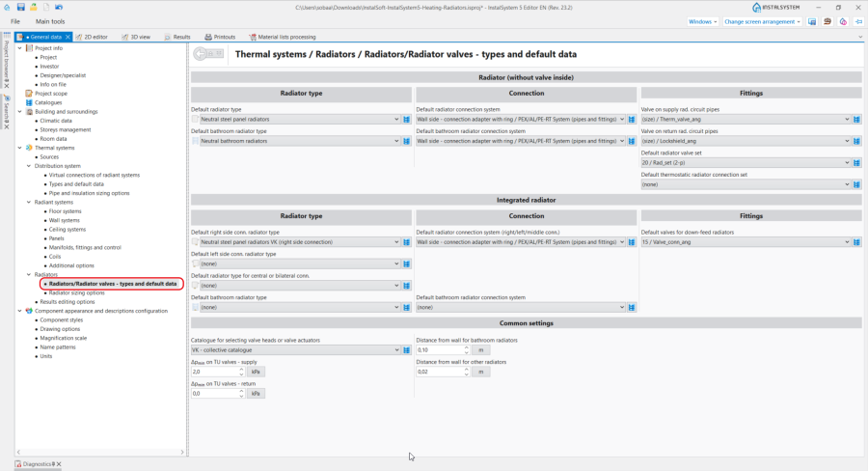Select Units tree item
This screenshot has height=471, width=868.
(46, 356)
